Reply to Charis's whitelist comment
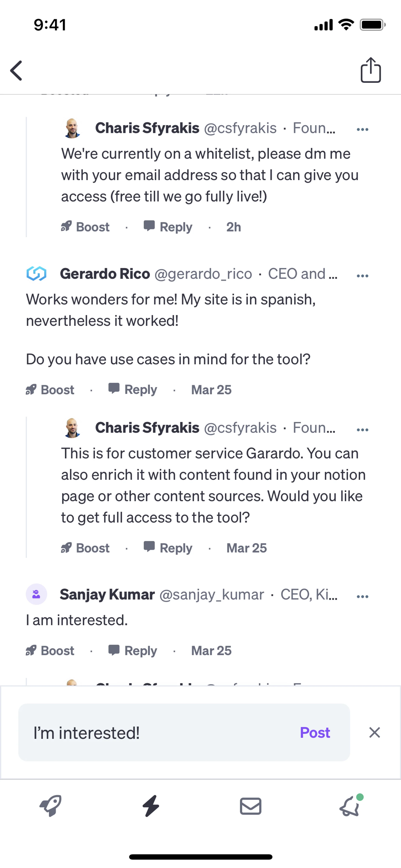 tap(168, 227)
